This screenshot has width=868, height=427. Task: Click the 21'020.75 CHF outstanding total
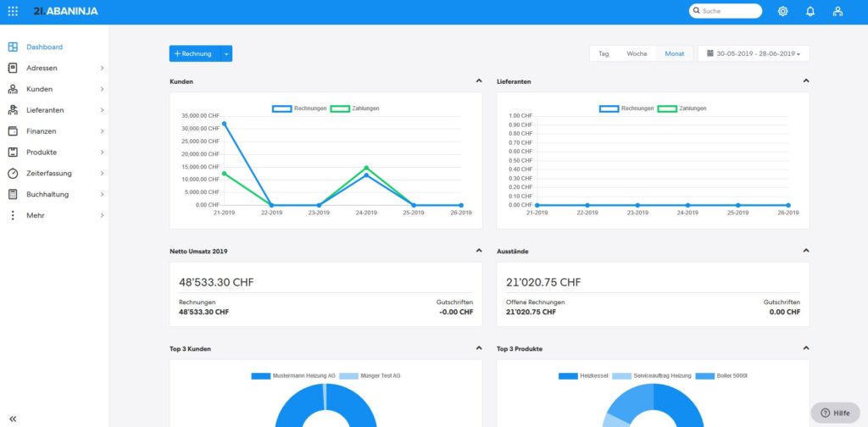(x=543, y=283)
